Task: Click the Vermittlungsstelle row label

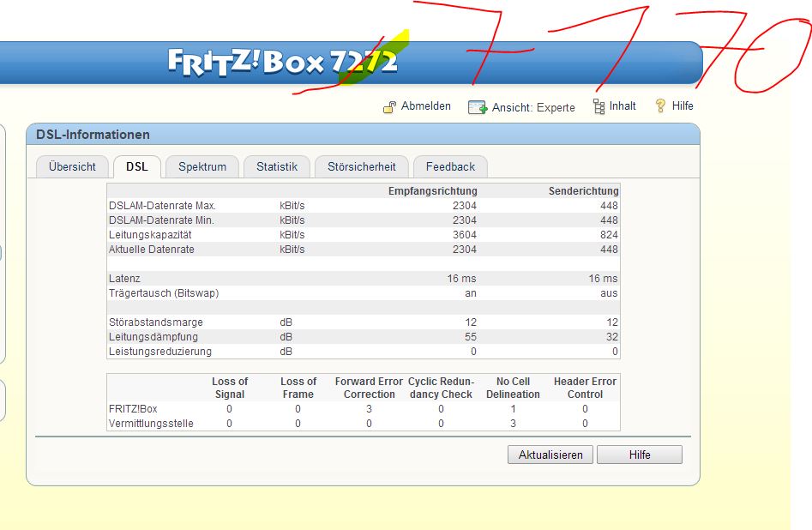Action: coord(151,424)
